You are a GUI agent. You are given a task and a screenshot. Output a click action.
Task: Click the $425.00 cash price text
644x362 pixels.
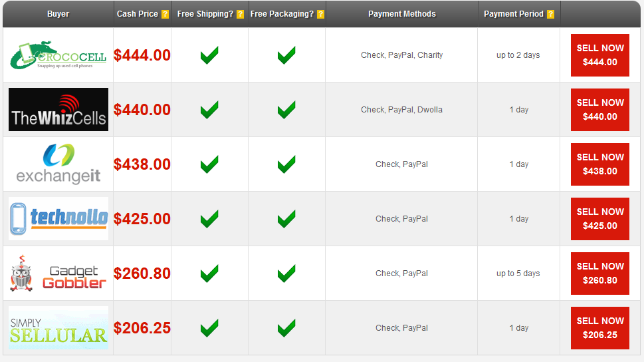point(142,219)
